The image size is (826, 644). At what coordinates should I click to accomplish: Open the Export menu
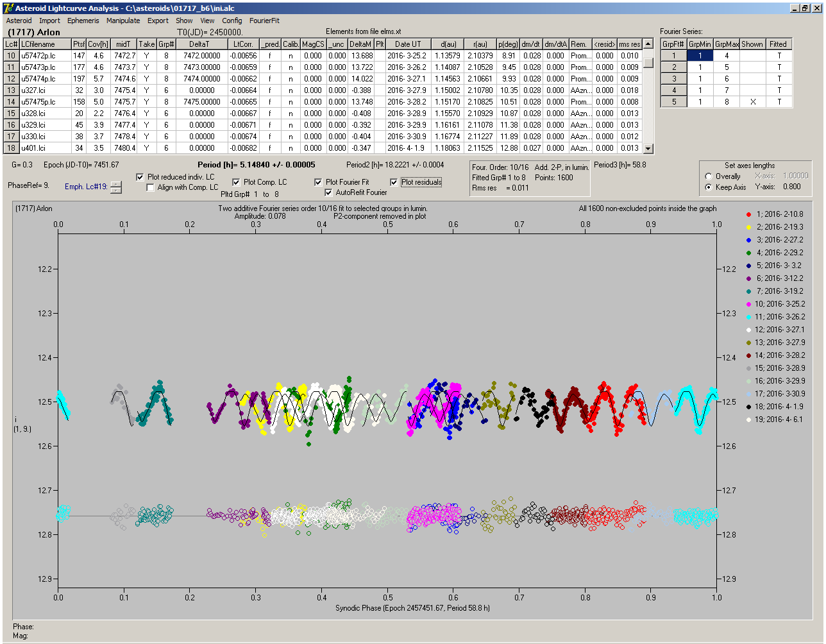(x=158, y=21)
